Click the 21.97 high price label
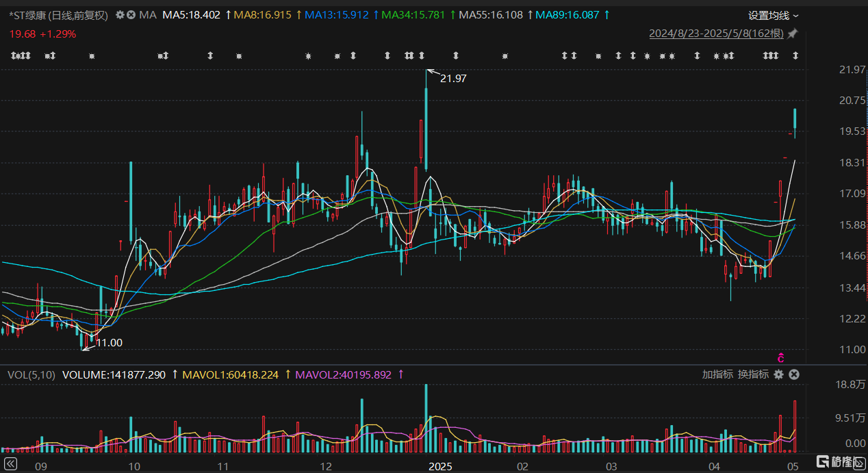 pyautogui.click(x=453, y=79)
